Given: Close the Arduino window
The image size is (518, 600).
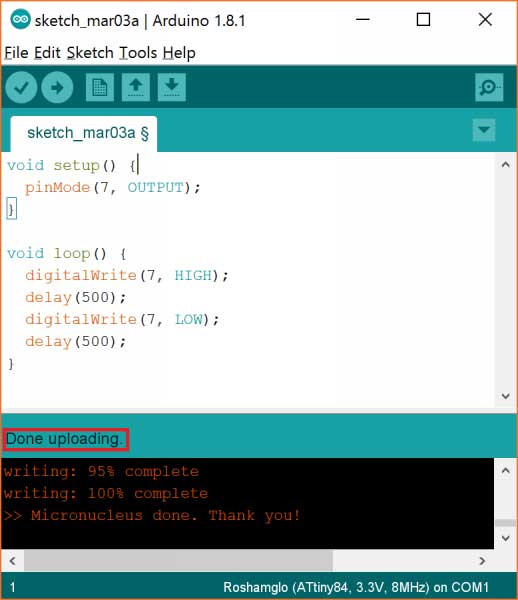Looking at the screenshot, I should 485,20.
